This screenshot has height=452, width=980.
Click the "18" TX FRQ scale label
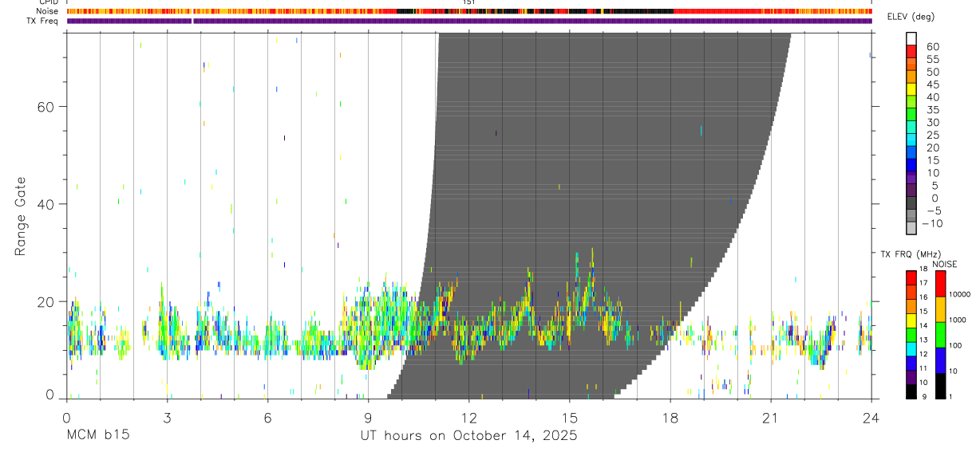point(923,269)
